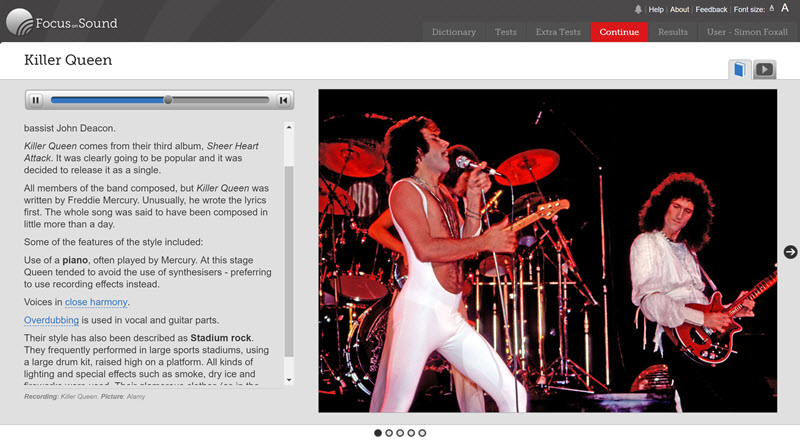Open the About link
The height and width of the screenshot is (446, 800).
coord(679,9)
